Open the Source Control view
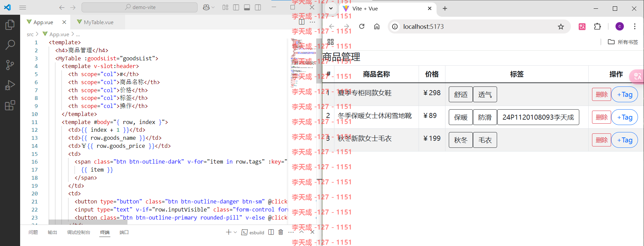 (10, 65)
